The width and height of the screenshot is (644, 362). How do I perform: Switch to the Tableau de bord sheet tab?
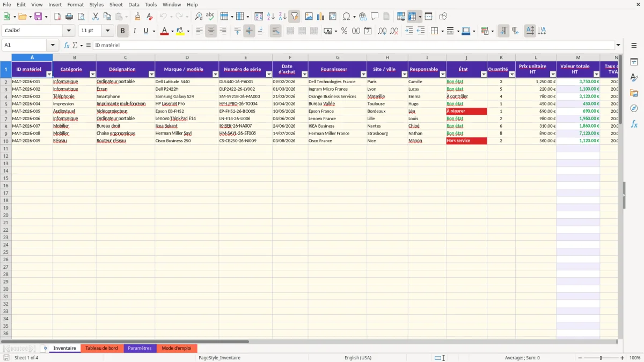click(x=101, y=349)
